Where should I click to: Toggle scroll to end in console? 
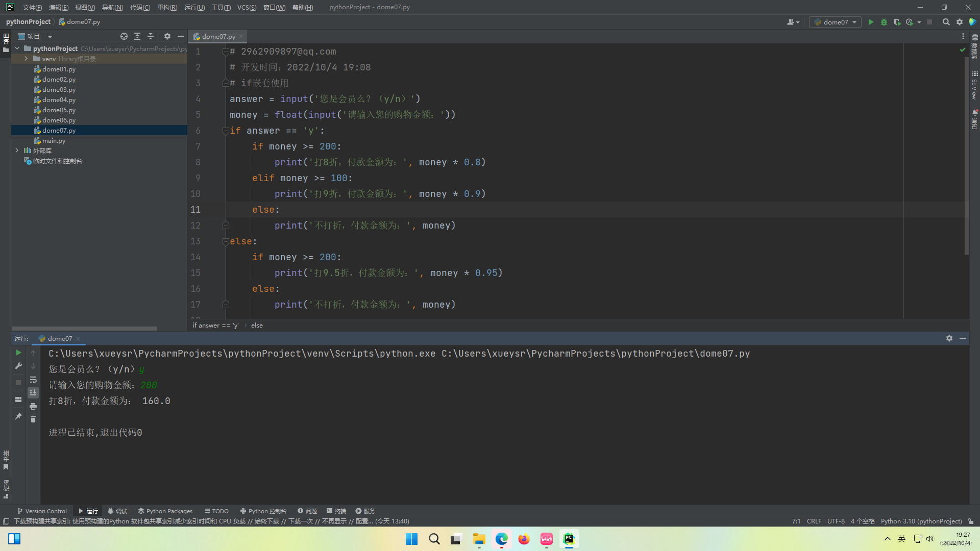click(x=33, y=392)
